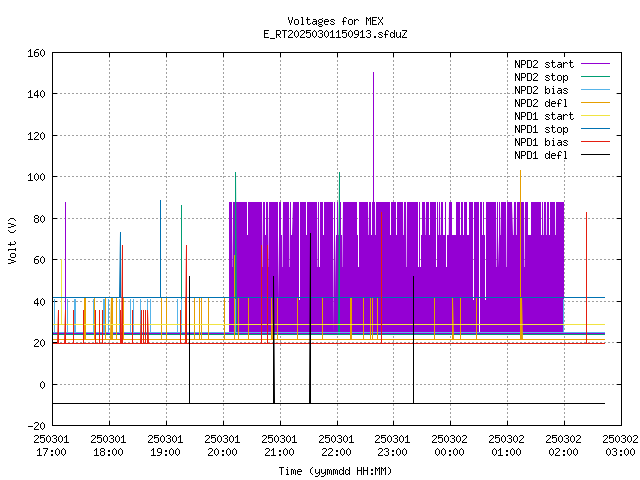This screenshot has width=640, height=480.
Task: Click the light blue NPD2 bias legend line
Action: click(x=596, y=90)
